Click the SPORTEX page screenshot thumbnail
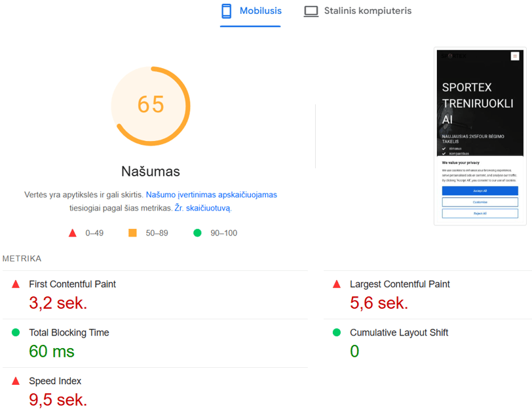This screenshot has width=532, height=413. pos(480,136)
